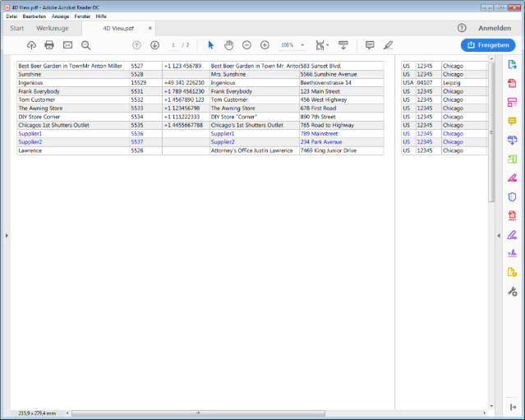525x420 pixels.
Task: Click the Anmelden sign-in link
Action: (495, 28)
